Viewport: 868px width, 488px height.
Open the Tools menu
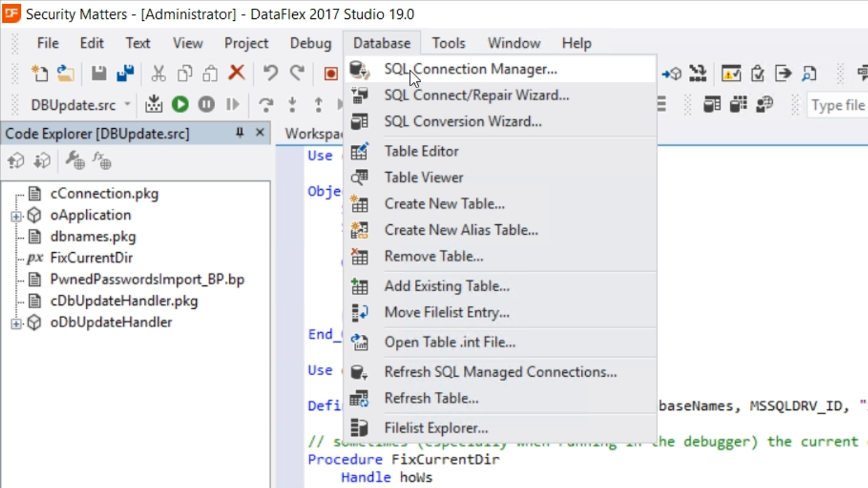[448, 43]
